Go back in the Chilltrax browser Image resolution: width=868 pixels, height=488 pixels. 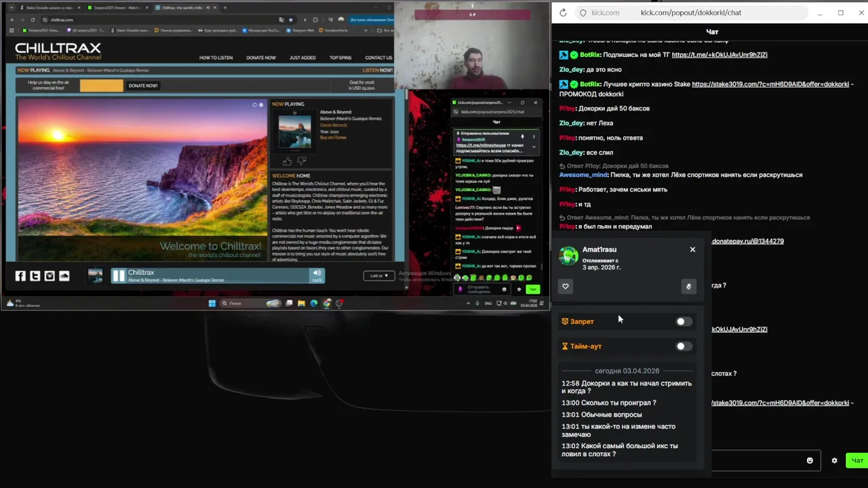[x=13, y=20]
